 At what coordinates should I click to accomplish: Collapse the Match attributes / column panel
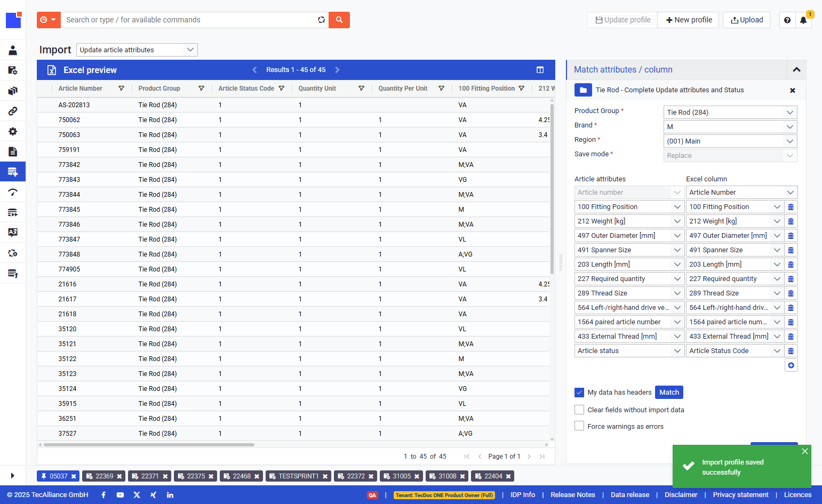coord(796,70)
